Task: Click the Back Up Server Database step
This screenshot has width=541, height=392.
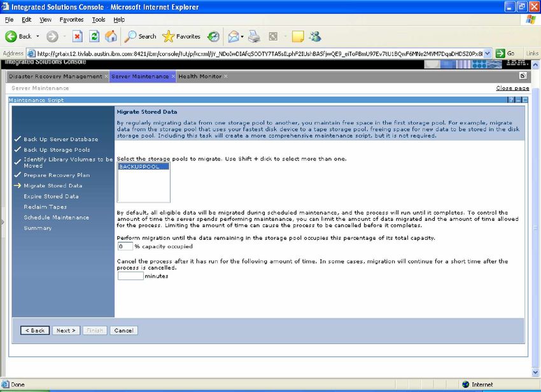Action: (x=60, y=139)
